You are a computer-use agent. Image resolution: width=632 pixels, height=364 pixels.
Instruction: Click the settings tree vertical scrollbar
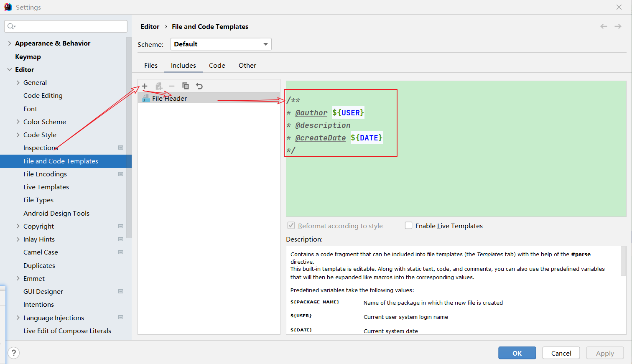[x=128, y=138]
